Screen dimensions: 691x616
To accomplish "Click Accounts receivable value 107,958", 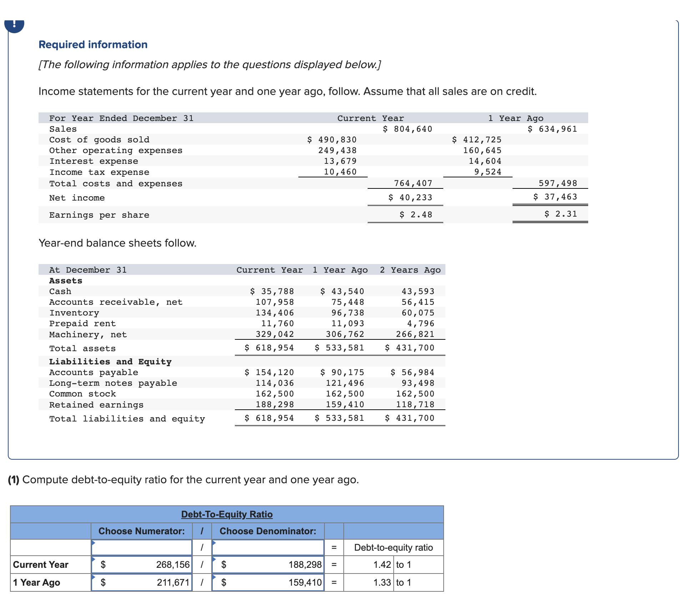I will [275, 302].
